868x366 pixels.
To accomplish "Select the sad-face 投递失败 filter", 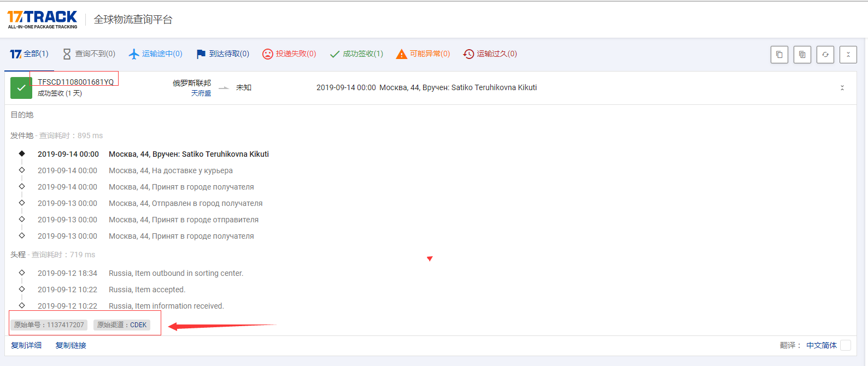I will pos(289,54).
